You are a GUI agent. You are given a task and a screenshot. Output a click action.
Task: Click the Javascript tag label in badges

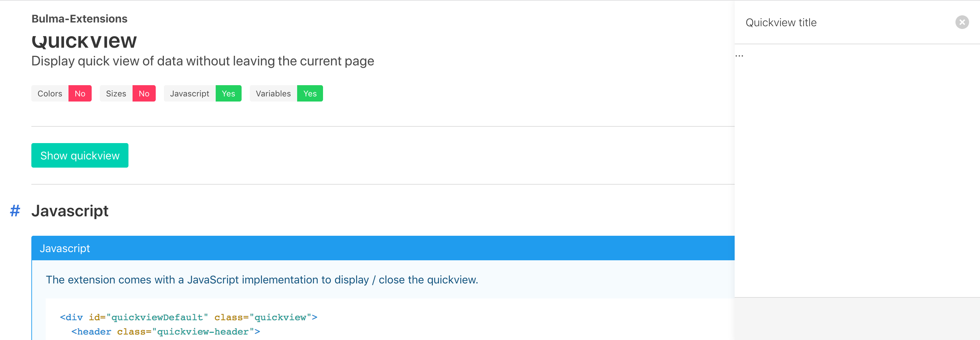189,94
